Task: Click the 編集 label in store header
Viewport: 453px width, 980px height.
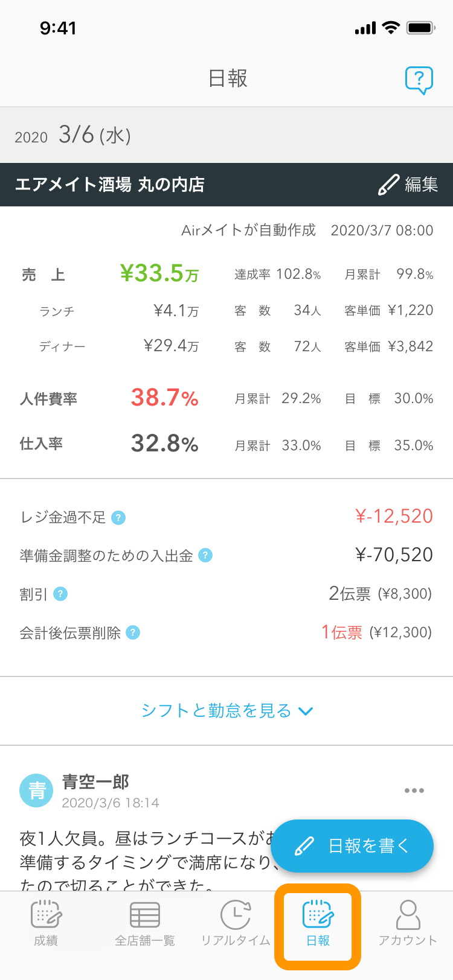Action: 422,185
